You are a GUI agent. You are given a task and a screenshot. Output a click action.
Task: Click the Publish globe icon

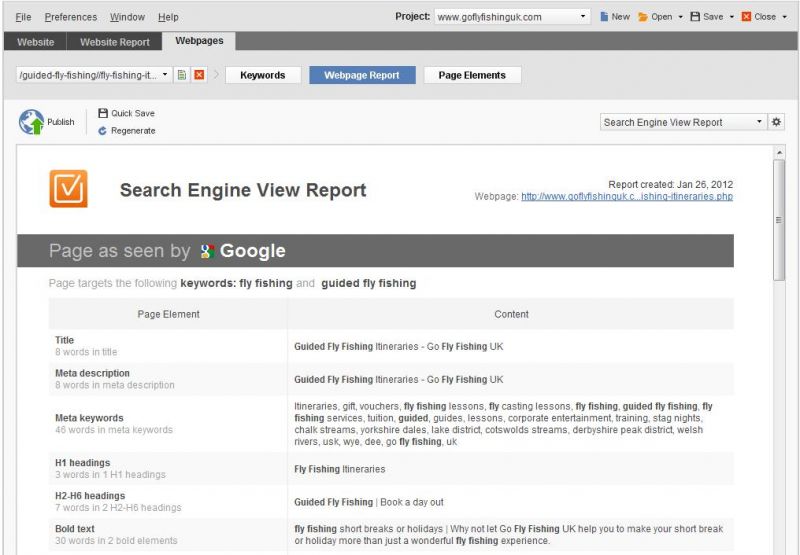tap(32, 122)
